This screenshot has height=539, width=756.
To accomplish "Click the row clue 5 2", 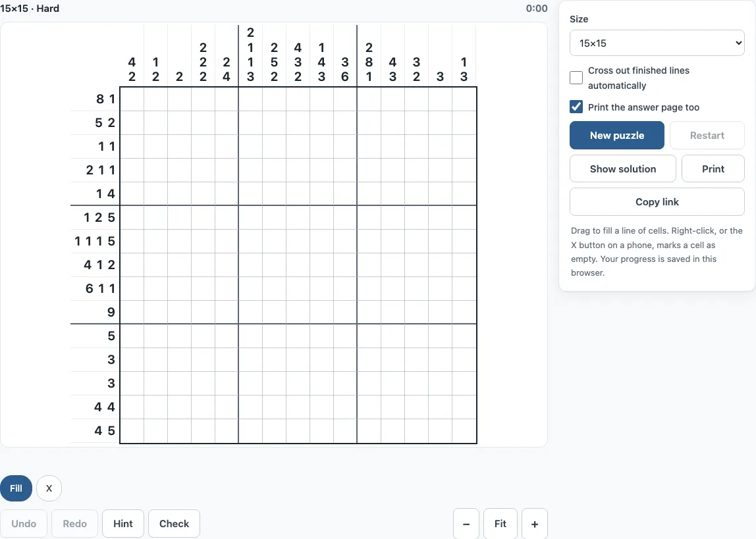I will click(105, 122).
